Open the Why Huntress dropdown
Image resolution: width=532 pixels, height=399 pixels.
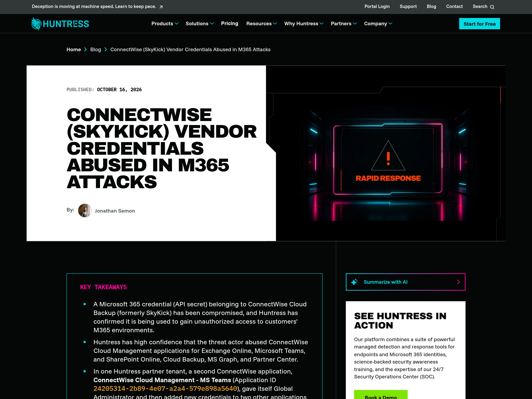point(304,23)
